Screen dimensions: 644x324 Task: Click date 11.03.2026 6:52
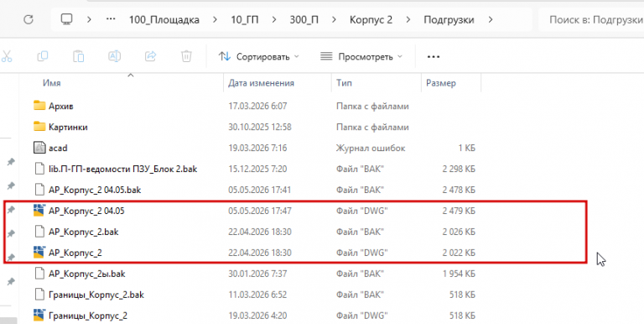pos(257,295)
